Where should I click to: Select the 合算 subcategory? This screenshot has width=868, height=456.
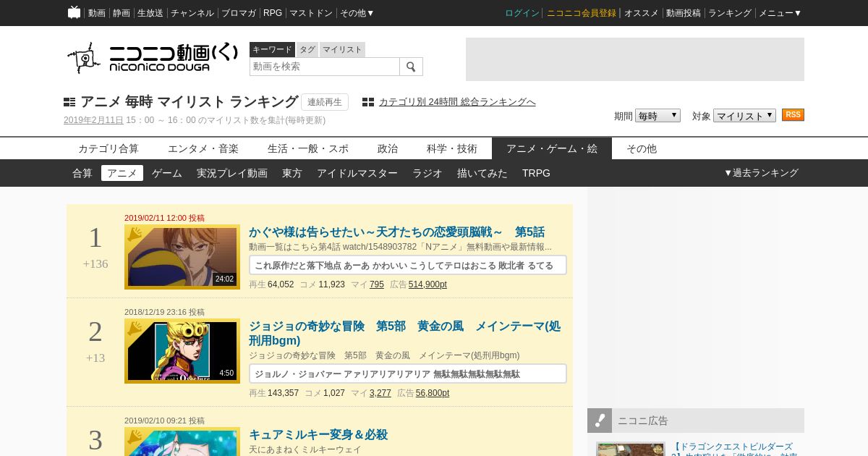(x=82, y=173)
